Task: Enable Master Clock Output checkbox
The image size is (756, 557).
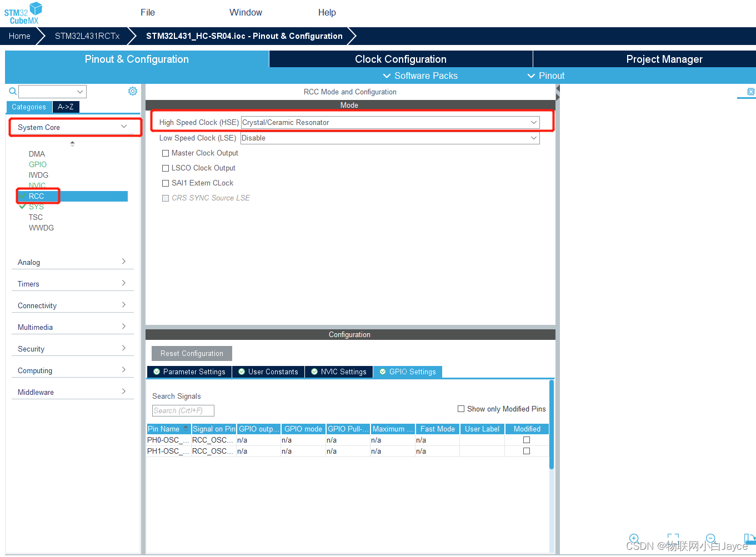Action: (166, 153)
